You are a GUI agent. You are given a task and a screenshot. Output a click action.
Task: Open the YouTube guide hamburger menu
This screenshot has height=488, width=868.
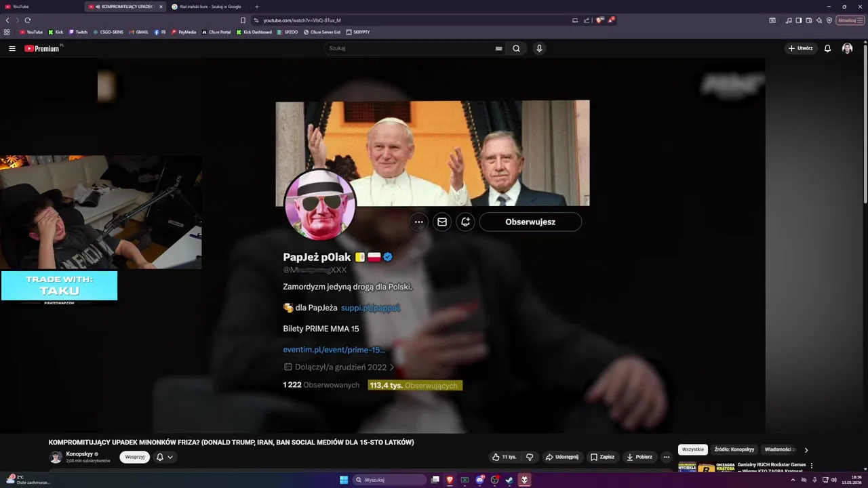[12, 49]
